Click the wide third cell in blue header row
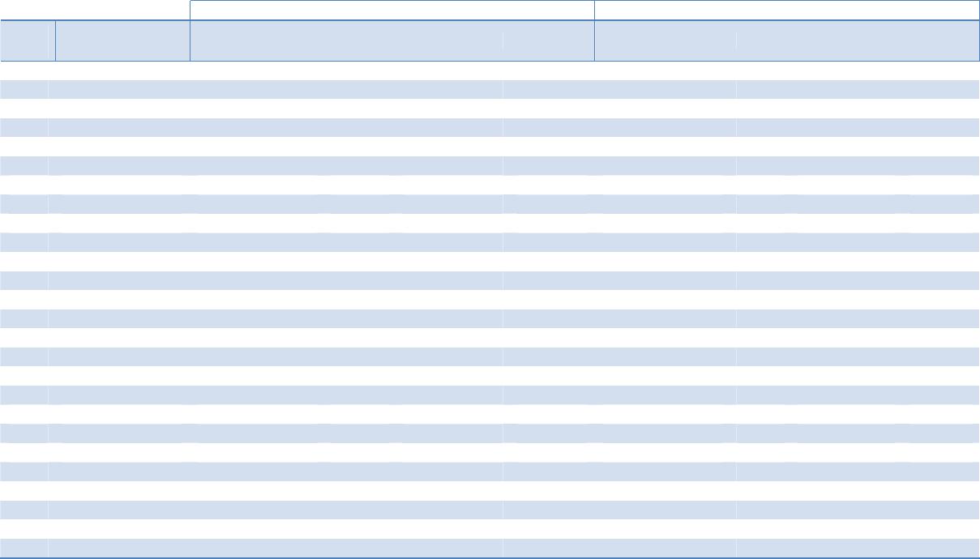The height and width of the screenshot is (559, 980). click(x=346, y=41)
